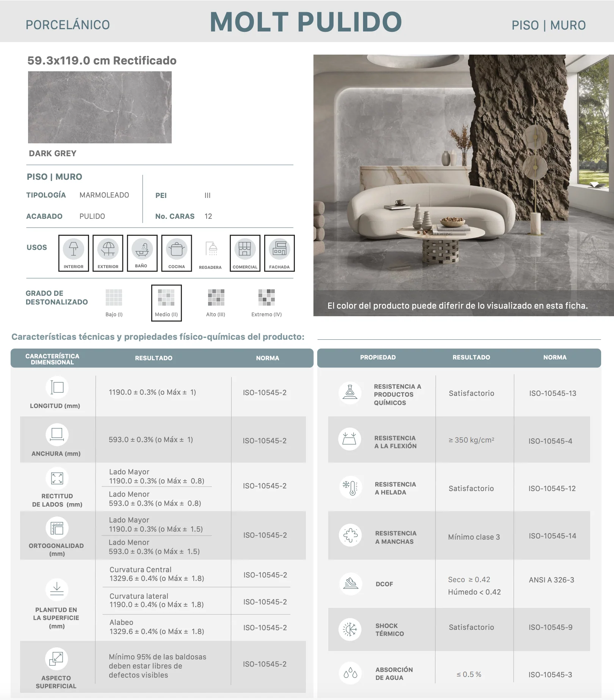614x700 pixels.
Task: Click the Curvatura lateral result text
Action: [157, 600]
